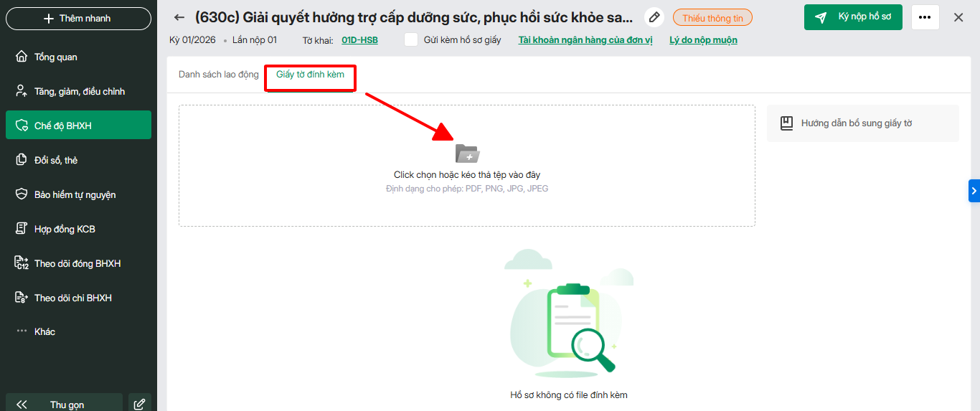Click the edit icon beside Thu gọn

click(x=140, y=404)
